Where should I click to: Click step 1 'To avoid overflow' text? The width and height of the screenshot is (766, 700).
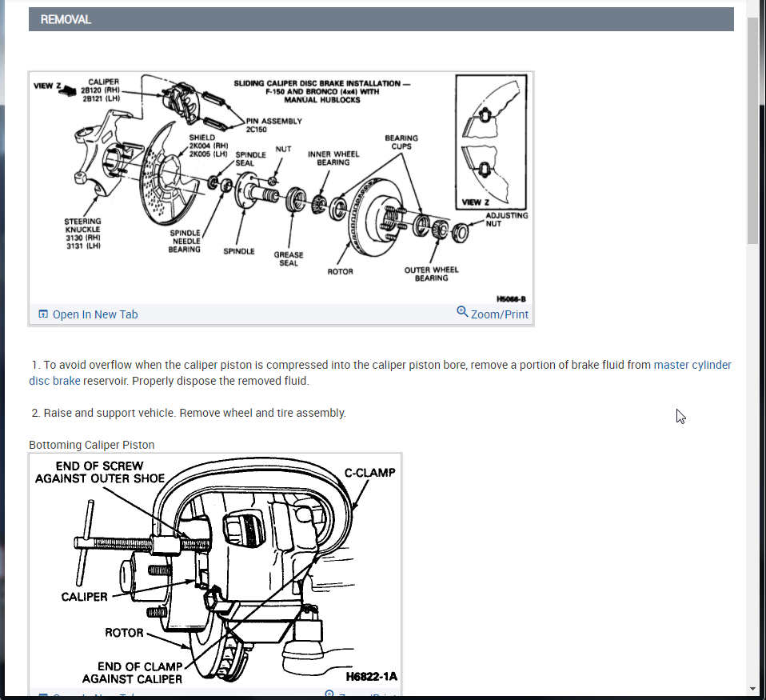[381, 373]
